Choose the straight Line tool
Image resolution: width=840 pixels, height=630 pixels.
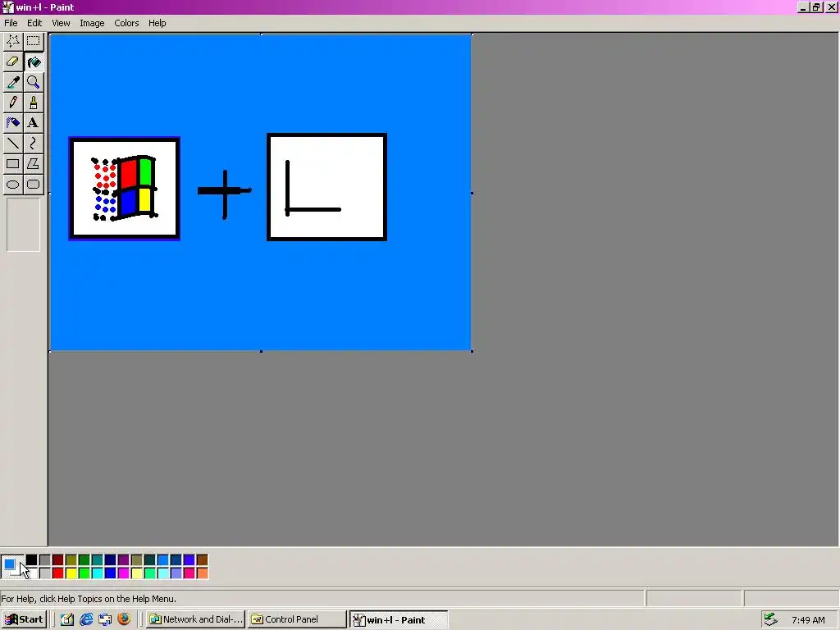[x=13, y=143]
